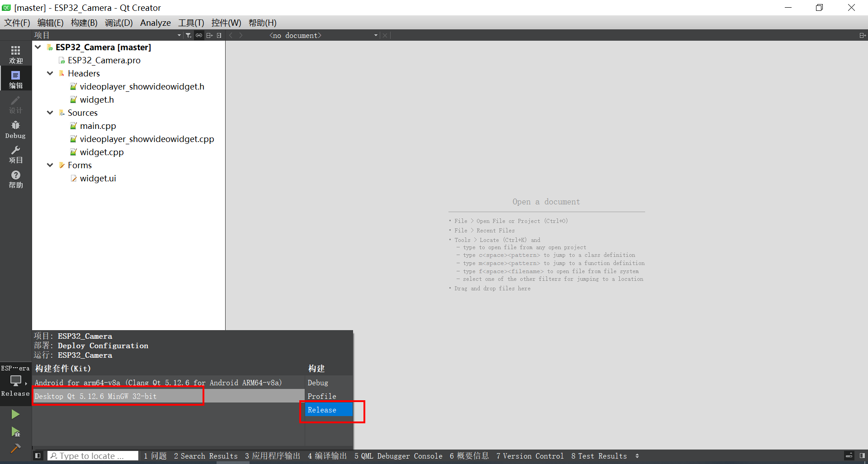Viewport: 868px width, 464px height.
Task: Click the Headers folder label
Action: [x=84, y=73]
